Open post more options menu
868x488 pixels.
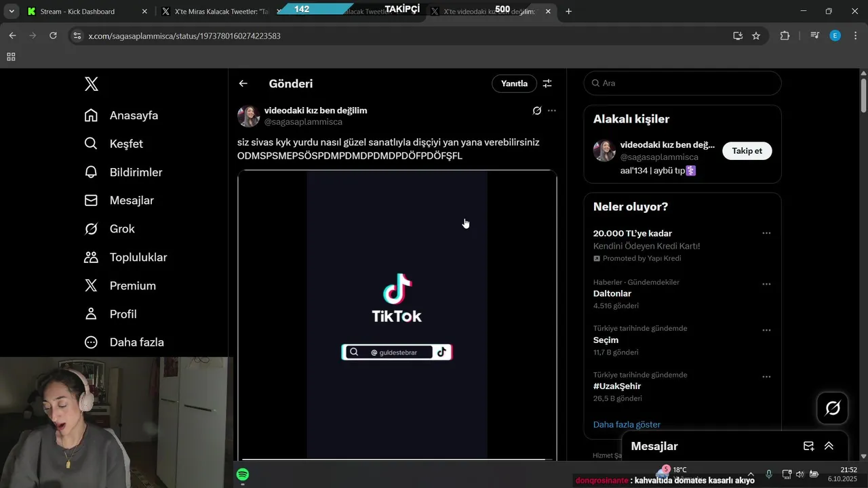(552, 110)
